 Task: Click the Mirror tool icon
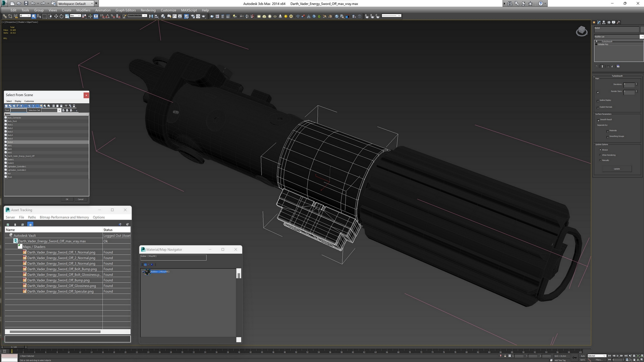151,16
